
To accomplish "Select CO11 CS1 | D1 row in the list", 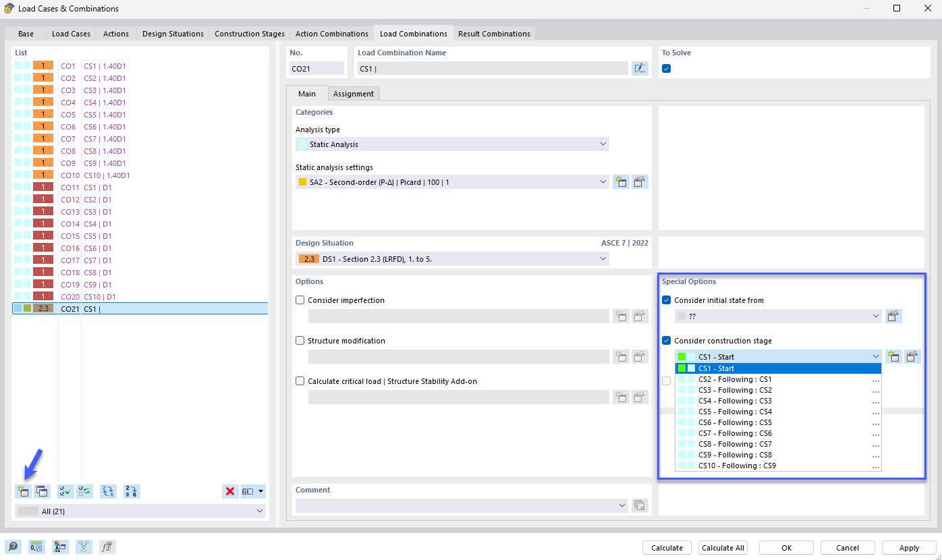I will 140,188.
